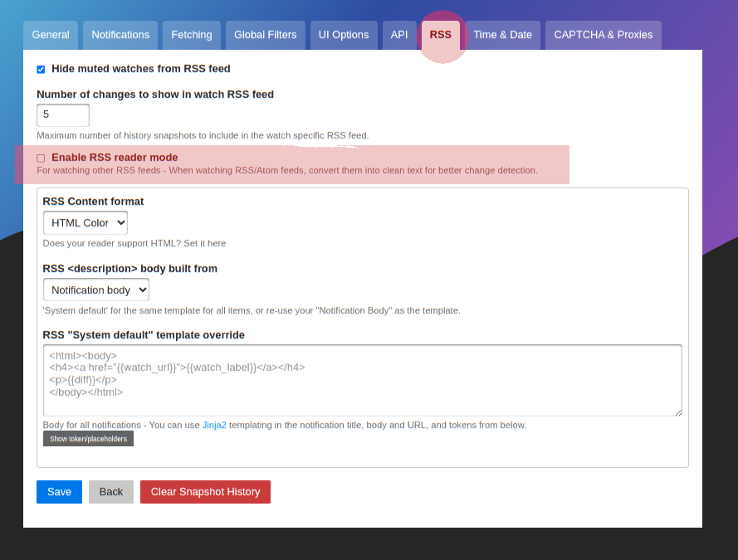Switch to the UI Options tab

(343, 34)
